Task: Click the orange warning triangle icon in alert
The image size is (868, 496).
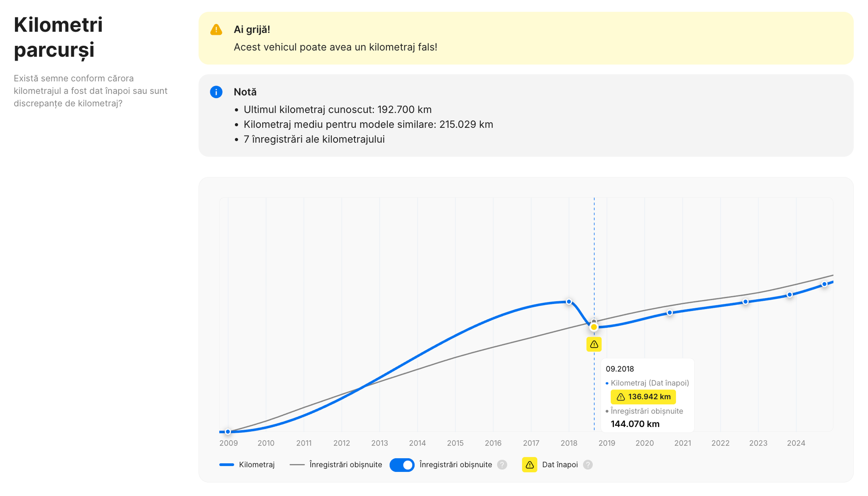Action: [x=216, y=30]
